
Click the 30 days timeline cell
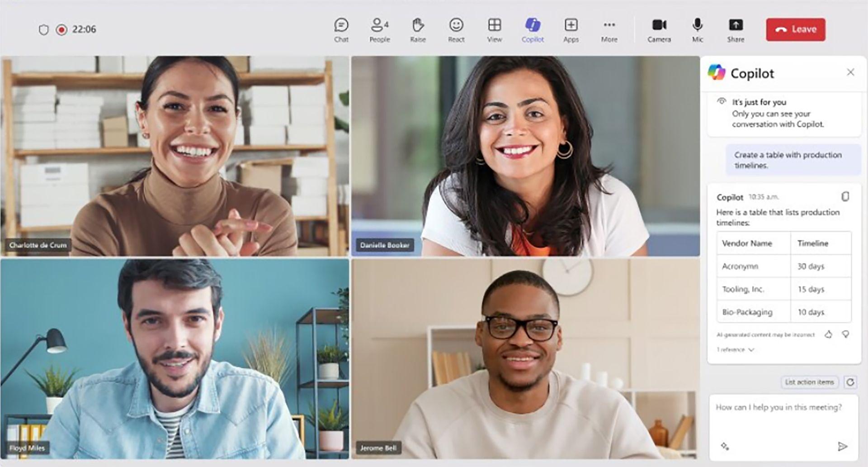tap(821, 266)
